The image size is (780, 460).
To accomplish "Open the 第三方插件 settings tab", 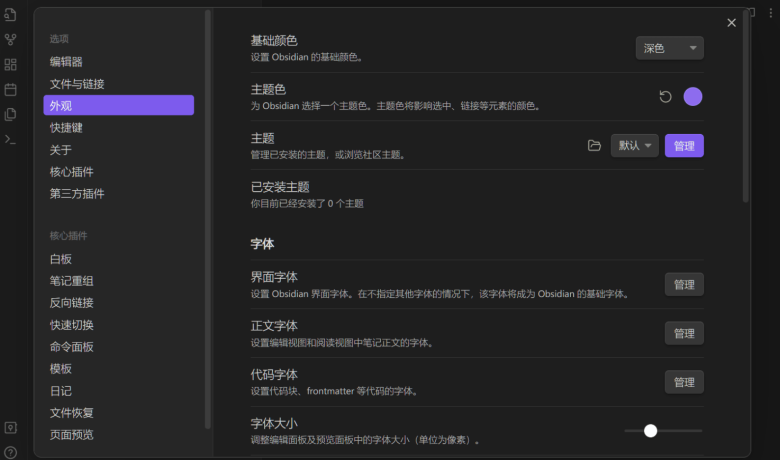I will click(119, 193).
